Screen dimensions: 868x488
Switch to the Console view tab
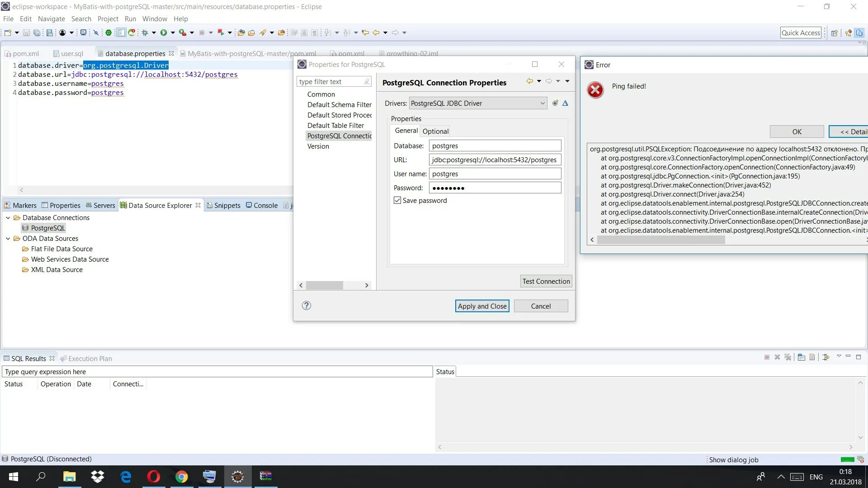pyautogui.click(x=262, y=205)
